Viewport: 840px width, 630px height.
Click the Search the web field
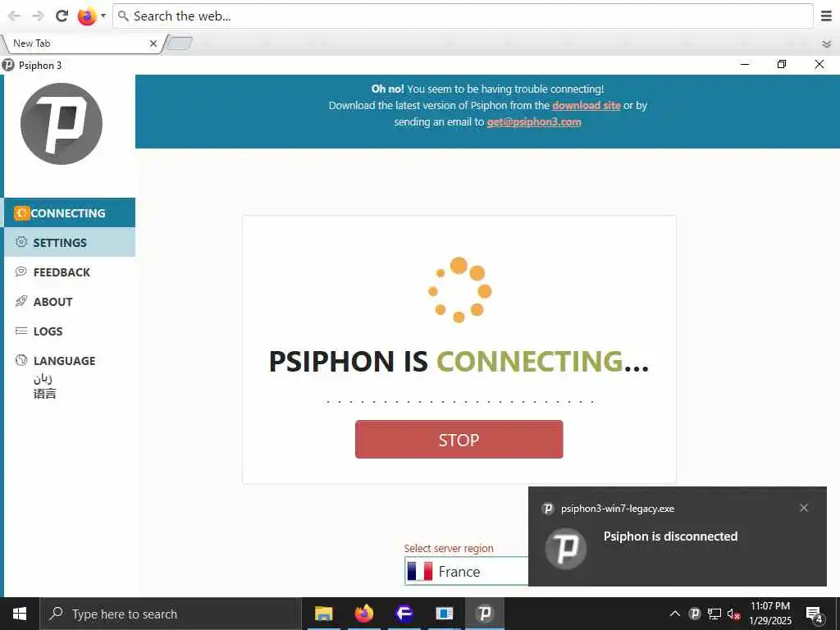tap(463, 16)
